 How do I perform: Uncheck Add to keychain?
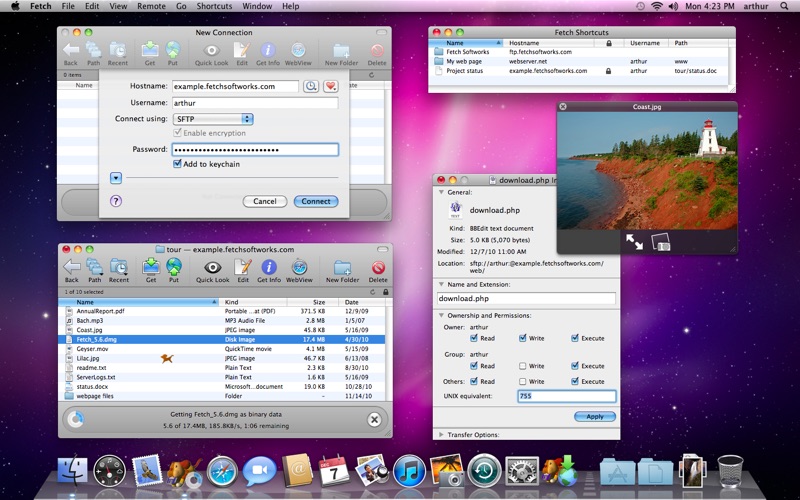click(x=177, y=164)
